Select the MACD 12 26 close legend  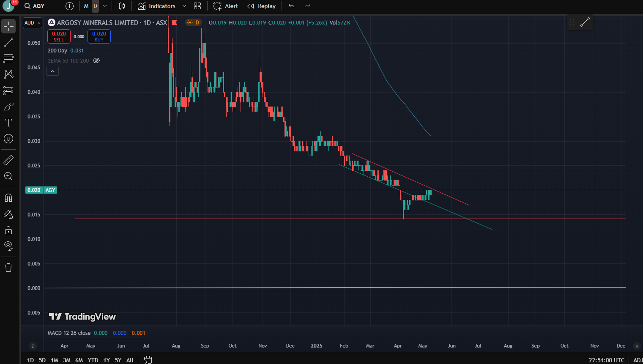point(69,333)
